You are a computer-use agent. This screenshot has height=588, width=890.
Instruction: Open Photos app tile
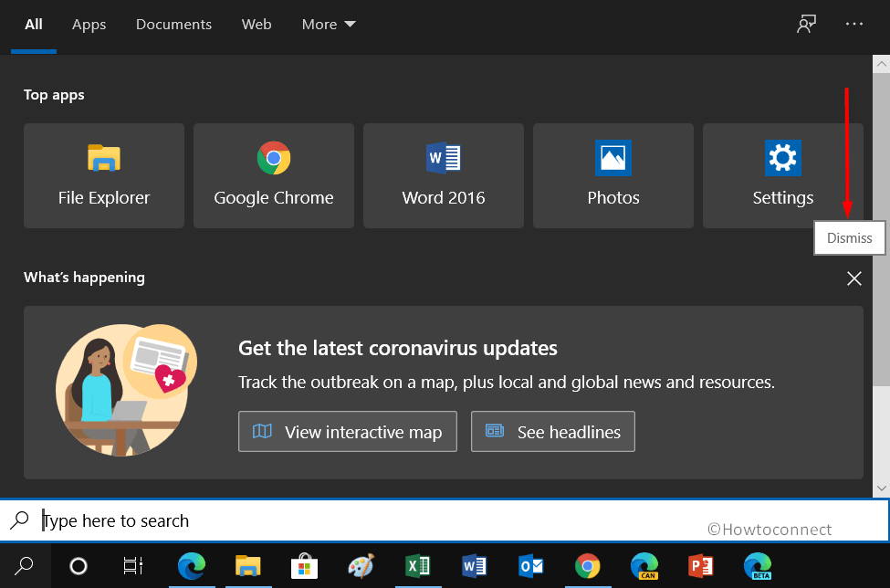(613, 175)
